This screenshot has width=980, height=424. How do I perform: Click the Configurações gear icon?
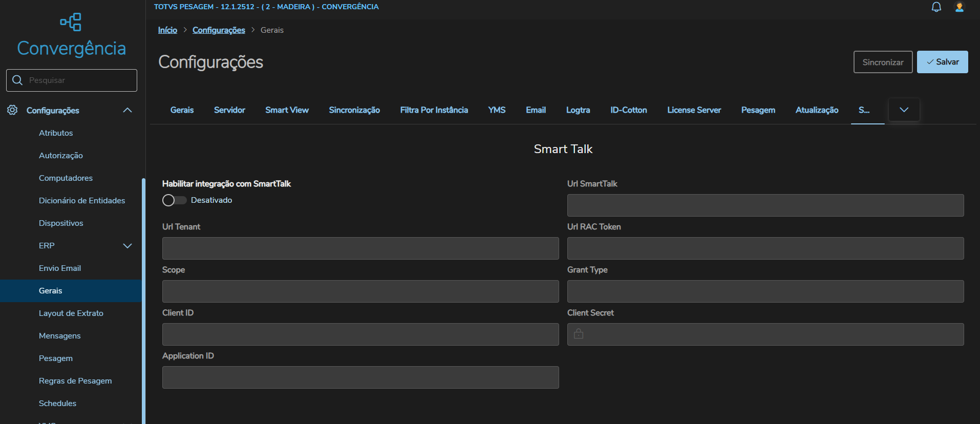pyautogui.click(x=12, y=110)
